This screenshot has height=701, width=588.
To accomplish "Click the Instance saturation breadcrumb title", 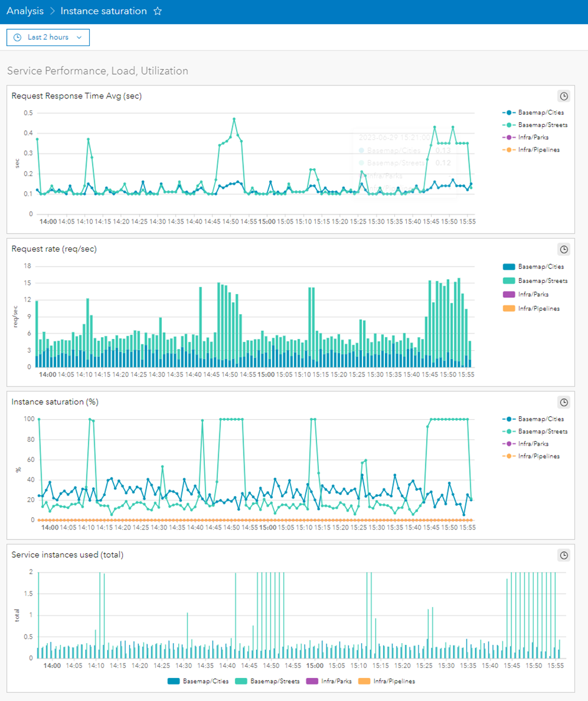I will coord(103,11).
